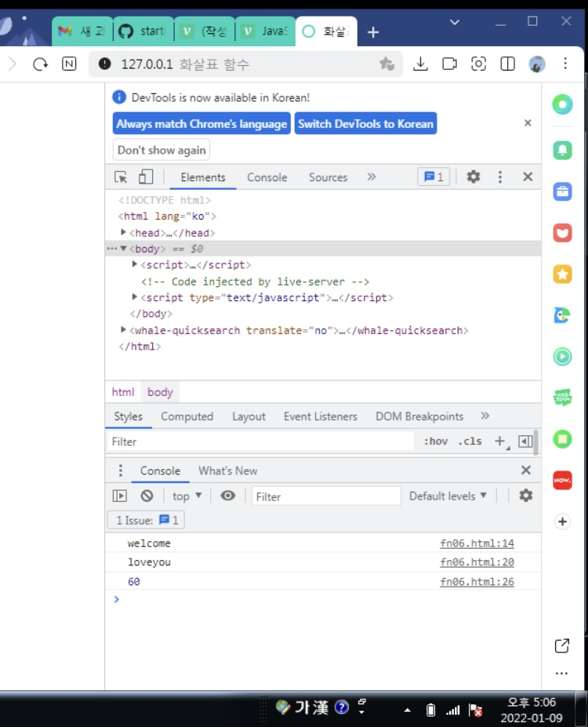The height and width of the screenshot is (727, 588).
Task: Open the browser three-dot menu
Action: [x=565, y=64]
